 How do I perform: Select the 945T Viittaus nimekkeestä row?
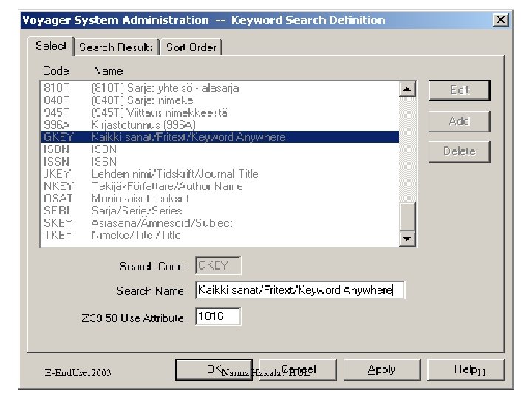pyautogui.click(x=220, y=112)
